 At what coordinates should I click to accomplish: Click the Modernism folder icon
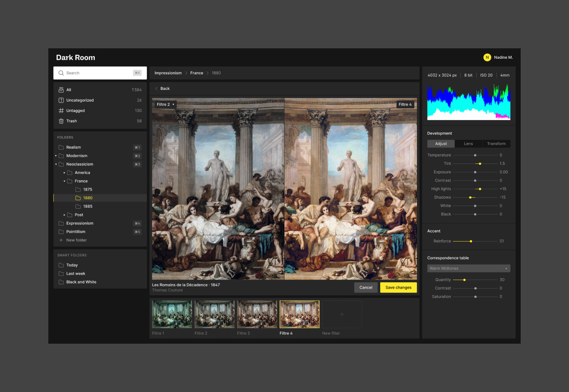coord(61,156)
